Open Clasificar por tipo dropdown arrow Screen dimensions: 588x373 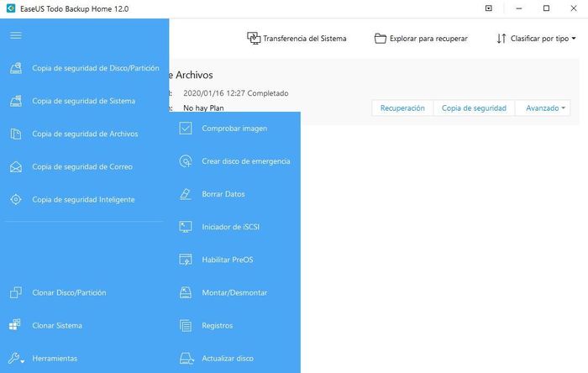574,39
